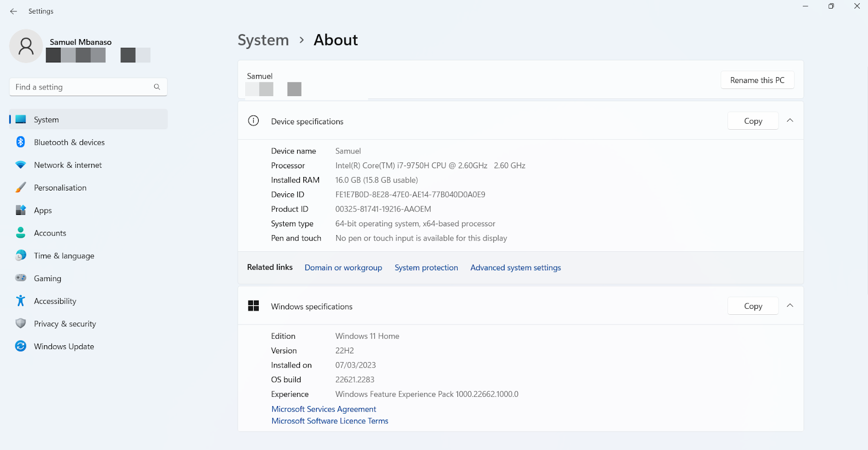Open Bluetooth & devices label
The image size is (868, 450).
pyautogui.click(x=69, y=142)
